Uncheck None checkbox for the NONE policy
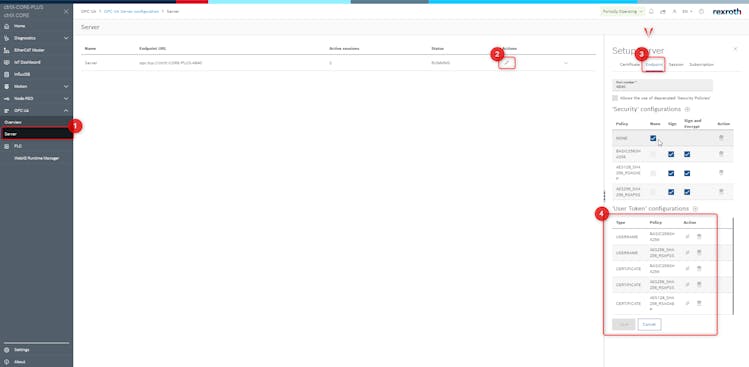The height and width of the screenshot is (367, 749). pos(653,138)
